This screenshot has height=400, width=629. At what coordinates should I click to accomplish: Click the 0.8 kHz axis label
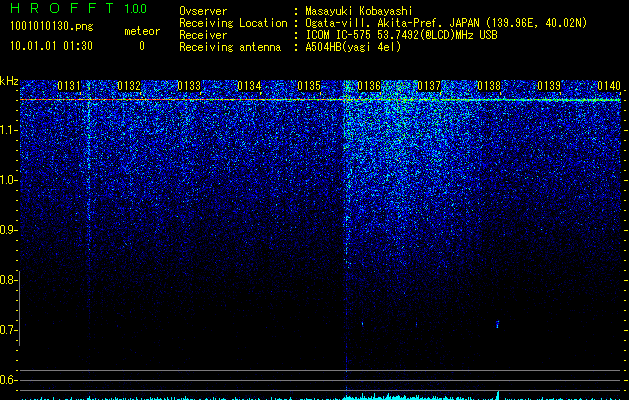click(8, 280)
